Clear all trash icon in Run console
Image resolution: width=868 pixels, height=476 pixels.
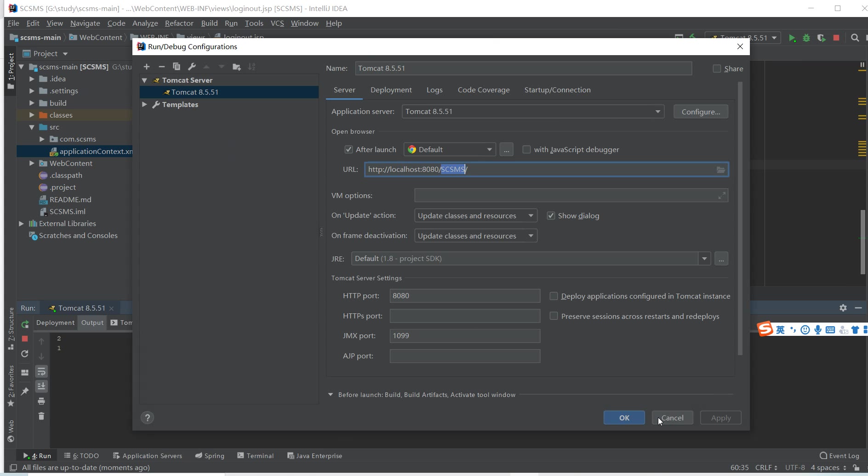(x=41, y=416)
